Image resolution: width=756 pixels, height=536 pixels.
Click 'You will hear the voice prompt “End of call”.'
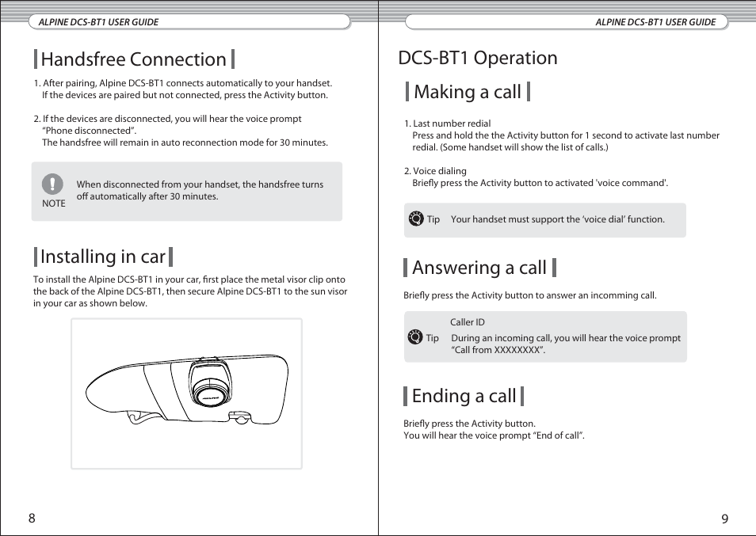494,435
